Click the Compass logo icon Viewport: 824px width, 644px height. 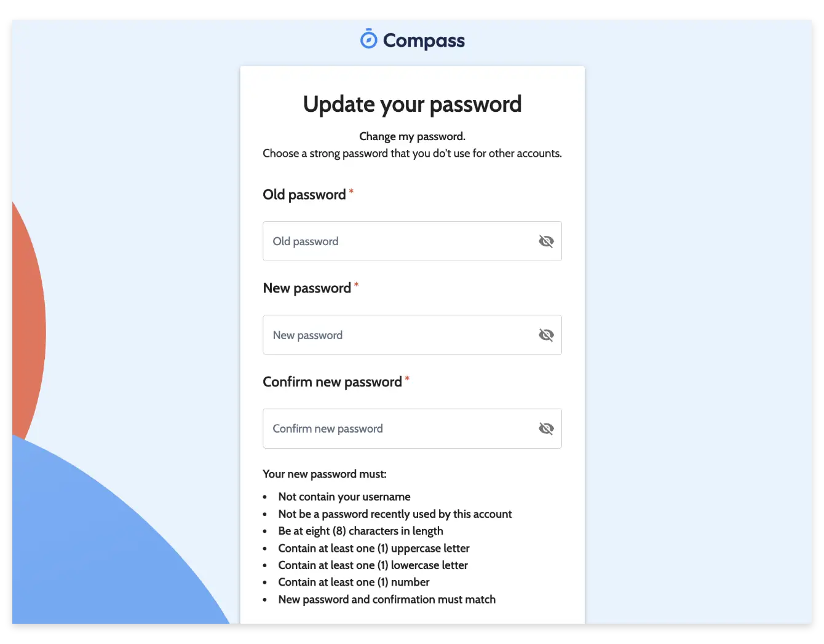tap(368, 39)
